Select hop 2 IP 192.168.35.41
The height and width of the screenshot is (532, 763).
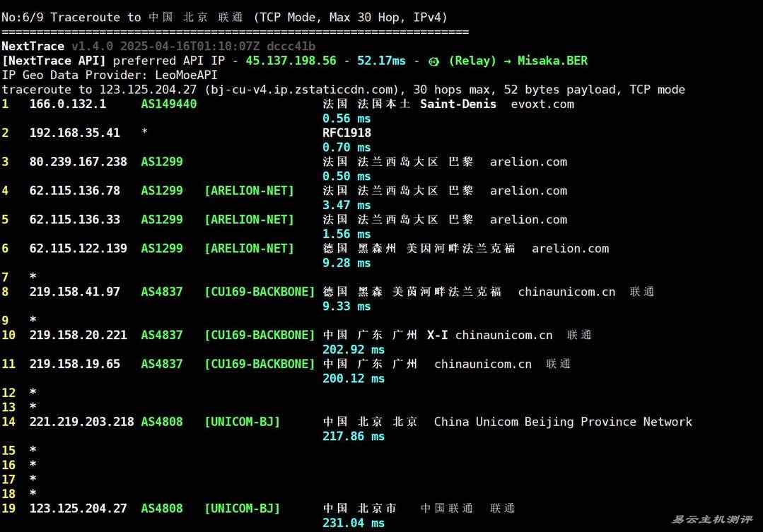coord(74,133)
